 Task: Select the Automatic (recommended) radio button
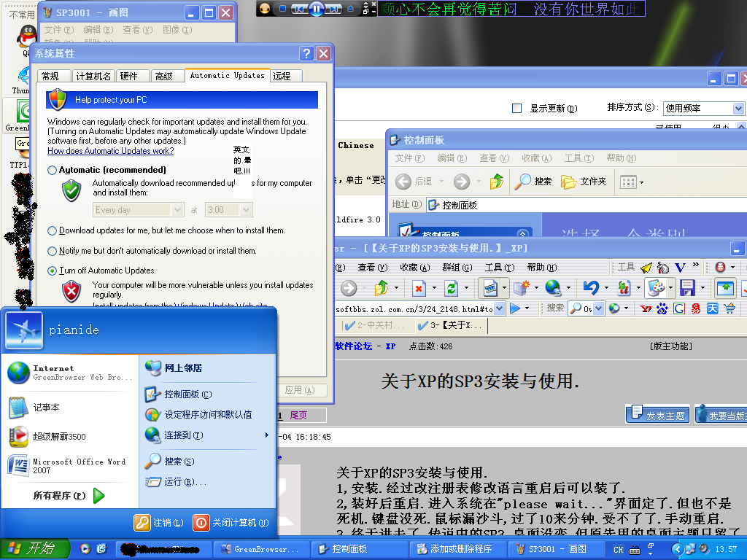click(x=52, y=171)
